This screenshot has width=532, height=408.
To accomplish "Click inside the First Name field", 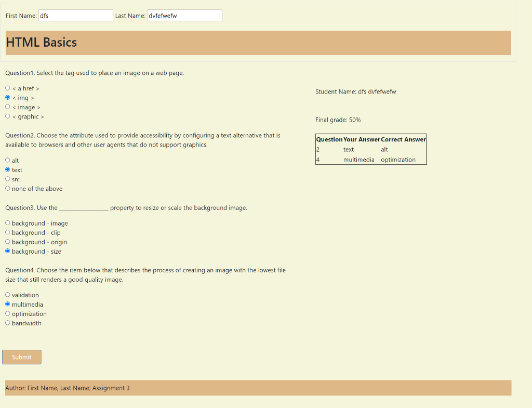I will tap(75, 15).
